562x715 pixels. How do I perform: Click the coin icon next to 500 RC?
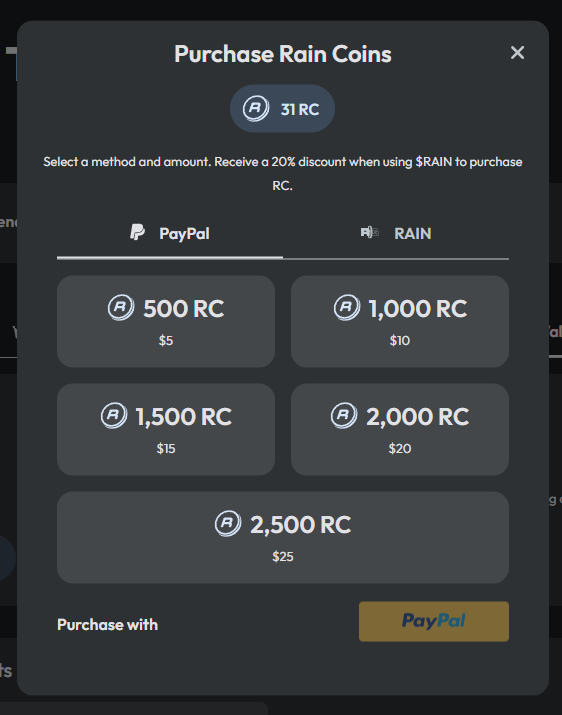coord(121,307)
